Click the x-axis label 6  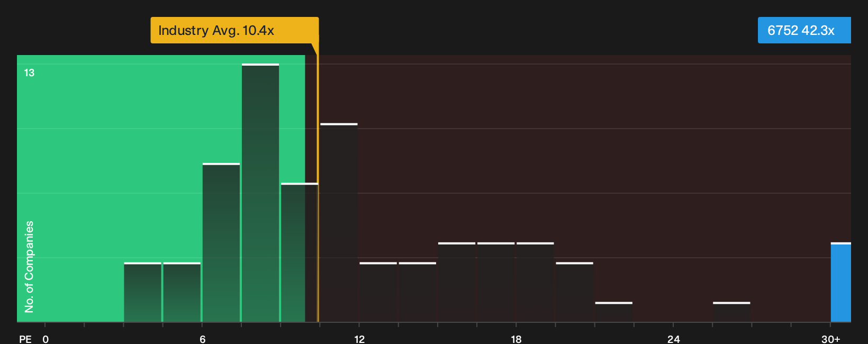202,339
